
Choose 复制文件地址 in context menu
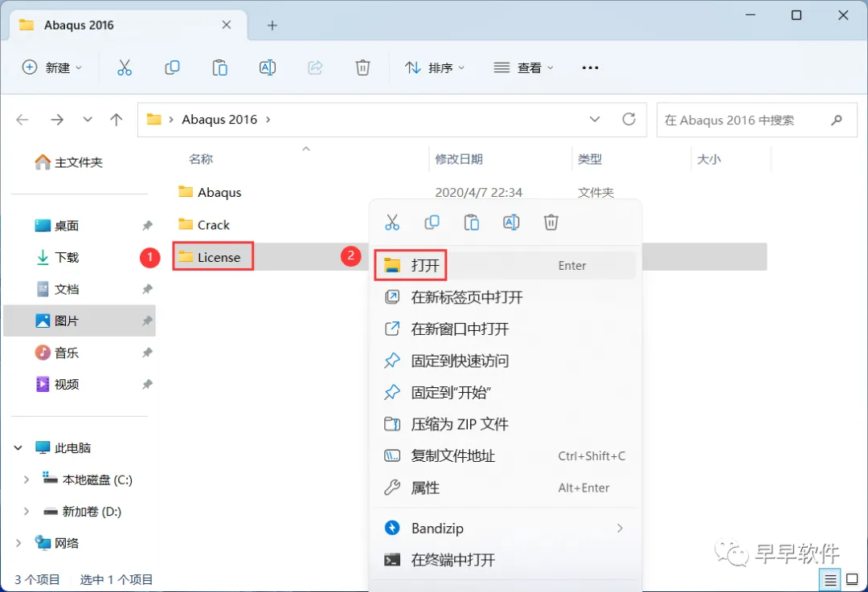[505, 456]
